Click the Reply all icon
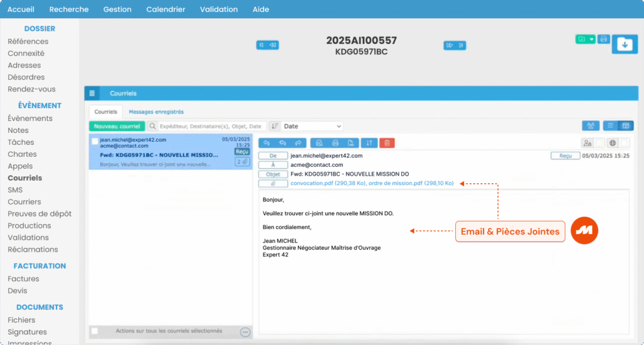This screenshot has width=644, height=345. click(282, 143)
